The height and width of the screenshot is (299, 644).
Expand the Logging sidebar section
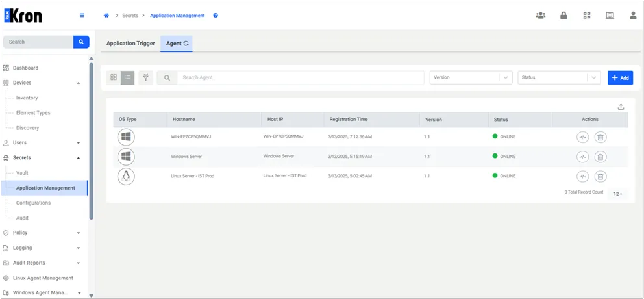pyautogui.click(x=79, y=248)
